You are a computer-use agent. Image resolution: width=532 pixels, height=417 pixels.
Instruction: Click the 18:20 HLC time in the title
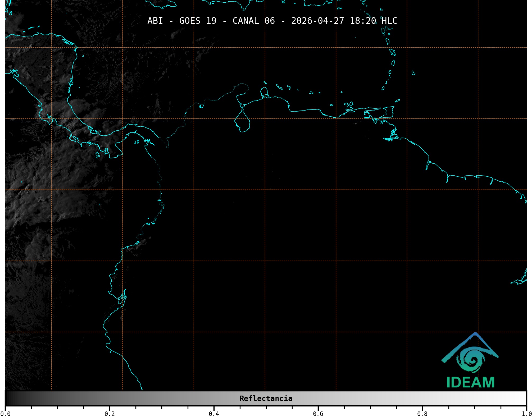[373, 21]
